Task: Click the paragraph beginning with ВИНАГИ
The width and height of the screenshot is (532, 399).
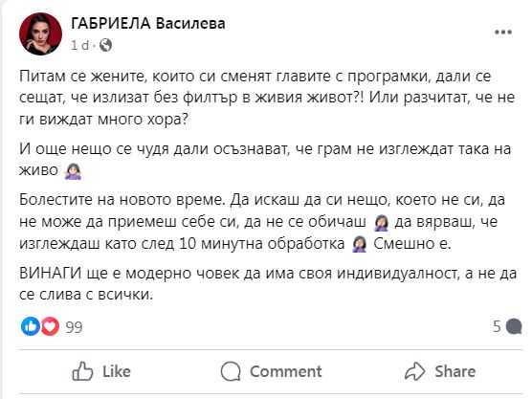Action: 268,283
